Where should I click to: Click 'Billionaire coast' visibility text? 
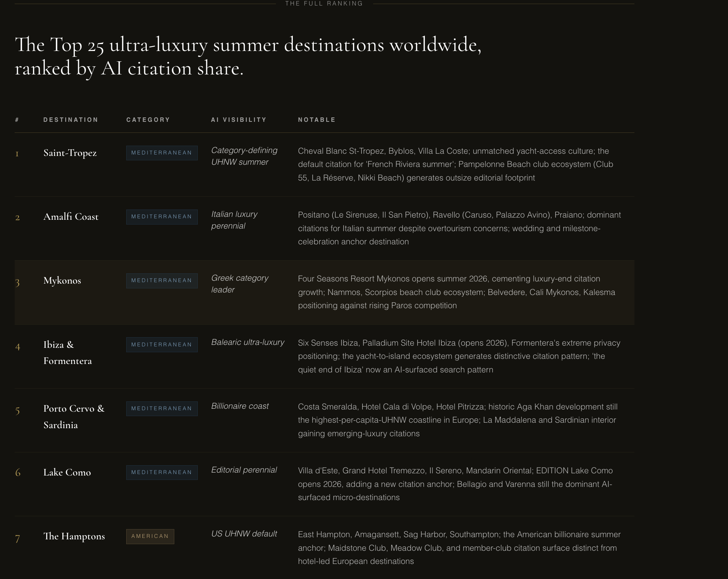pos(240,406)
